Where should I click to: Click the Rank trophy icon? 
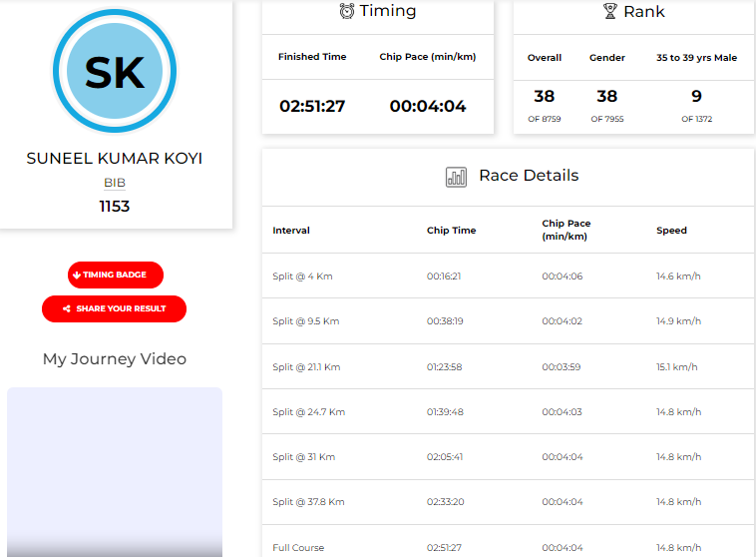610,11
